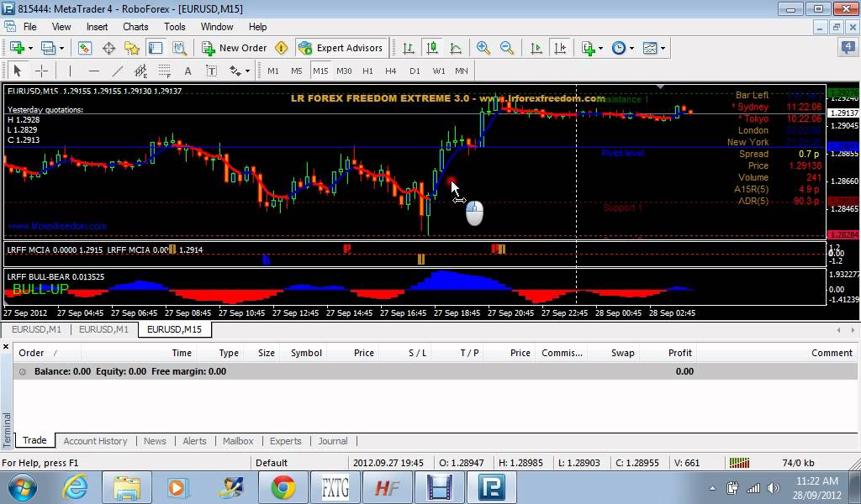Open the Navigator folder-star icon
This screenshot has width=861, height=504.
(x=132, y=48)
